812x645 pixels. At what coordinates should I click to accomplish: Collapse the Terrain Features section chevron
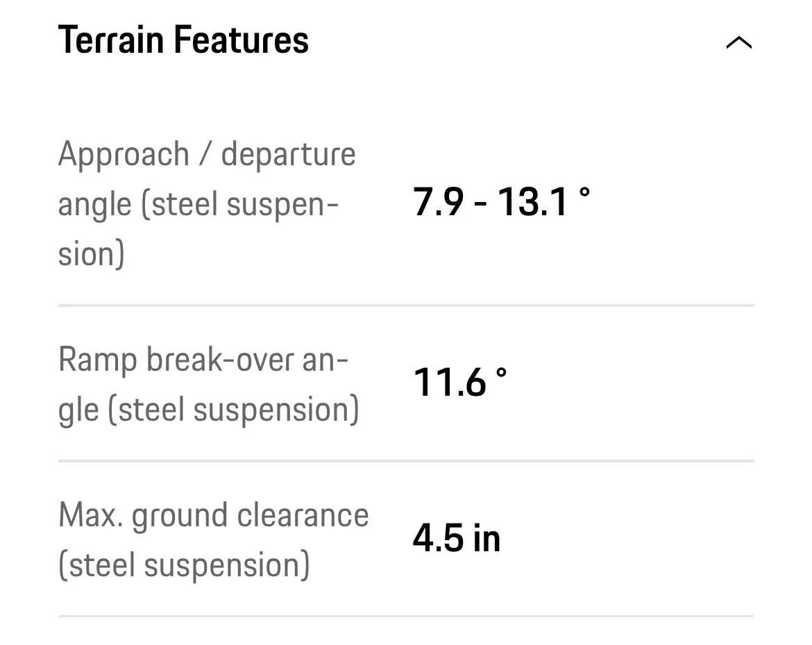tap(738, 43)
